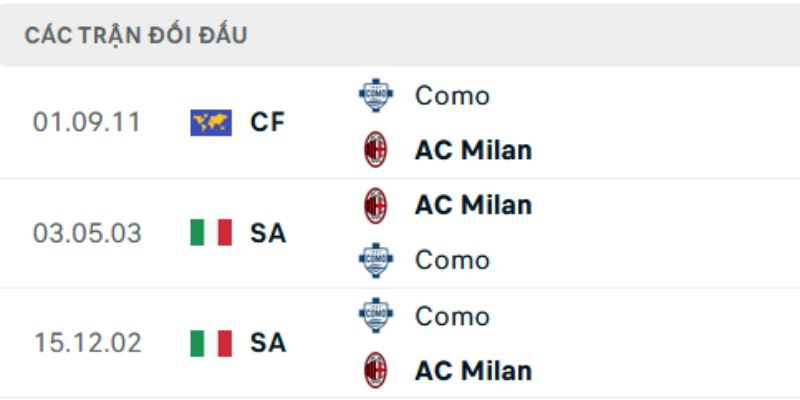This screenshot has height=400, width=800.
Task: Click the CF competition label
Action: coord(267,123)
